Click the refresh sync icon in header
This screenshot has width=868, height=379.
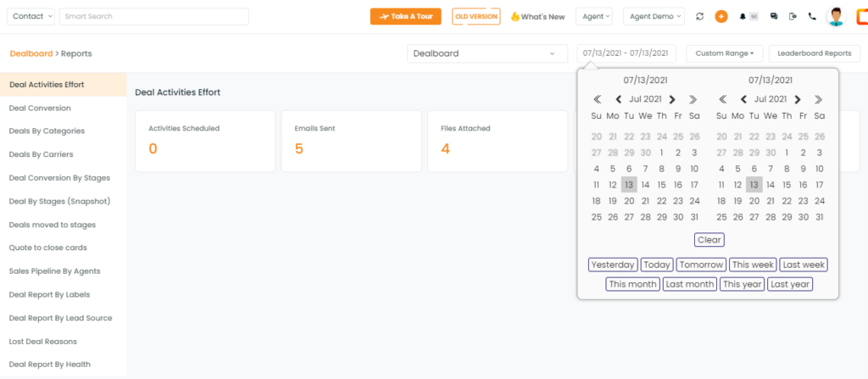click(x=699, y=17)
